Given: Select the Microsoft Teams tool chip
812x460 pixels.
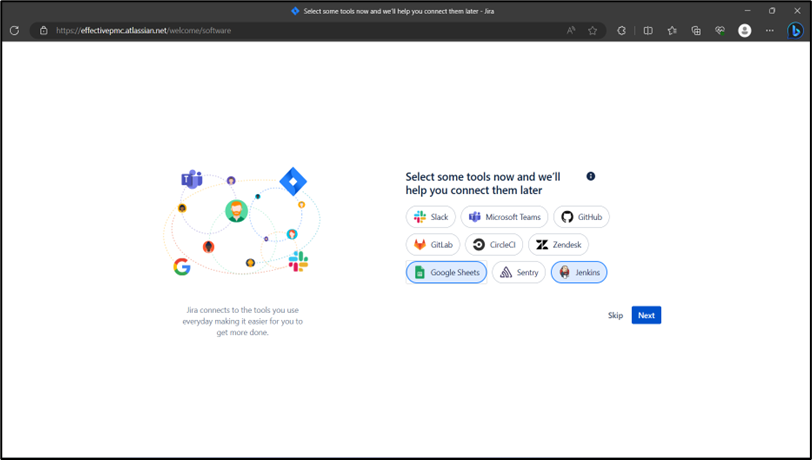Looking at the screenshot, I should coord(505,217).
